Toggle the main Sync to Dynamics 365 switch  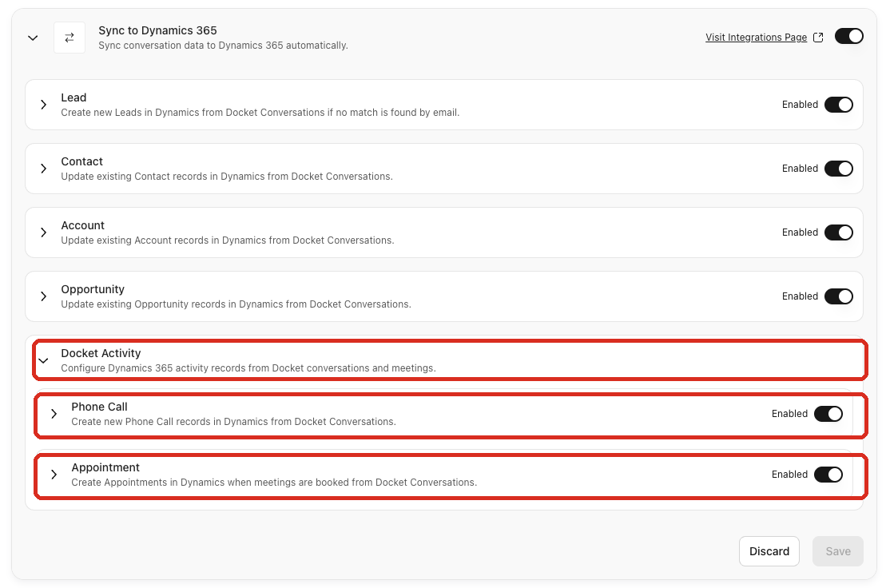coord(848,36)
